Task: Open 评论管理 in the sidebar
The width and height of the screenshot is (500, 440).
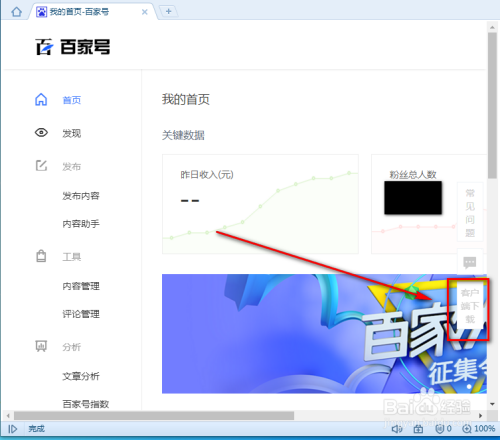Action: (x=81, y=314)
